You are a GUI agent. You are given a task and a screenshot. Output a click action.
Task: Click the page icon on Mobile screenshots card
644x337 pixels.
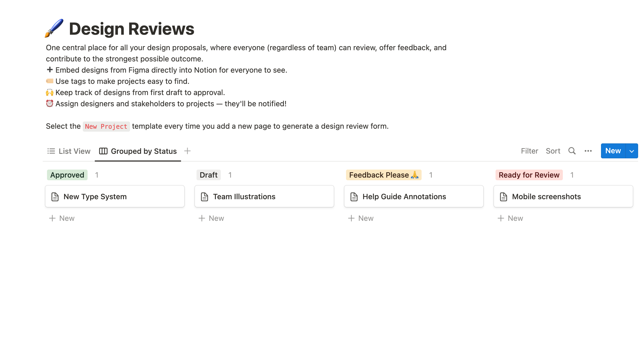tap(504, 196)
